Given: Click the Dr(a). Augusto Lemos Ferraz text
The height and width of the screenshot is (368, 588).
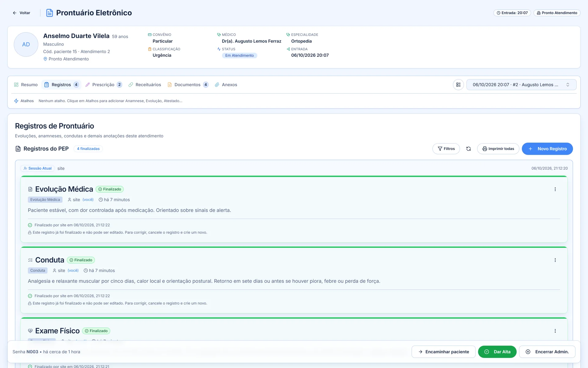Looking at the screenshot, I should click(251, 41).
